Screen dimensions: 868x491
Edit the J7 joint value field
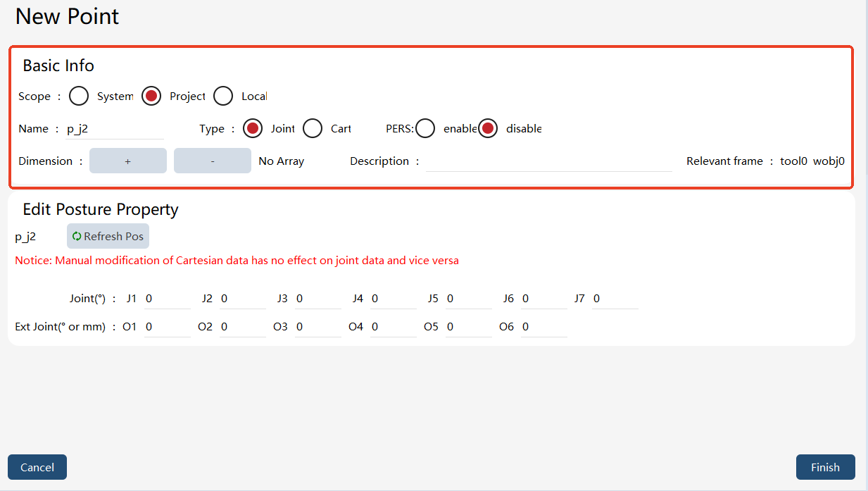(615, 299)
